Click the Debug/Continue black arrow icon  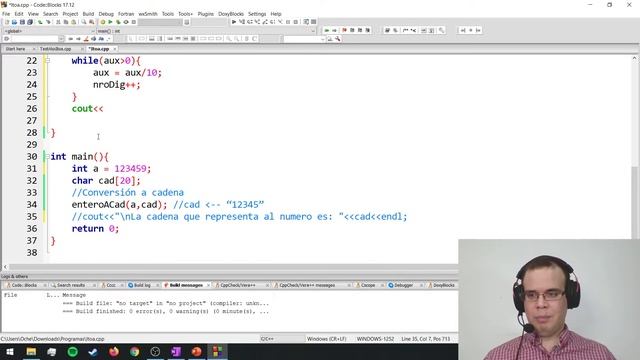(x=234, y=22)
